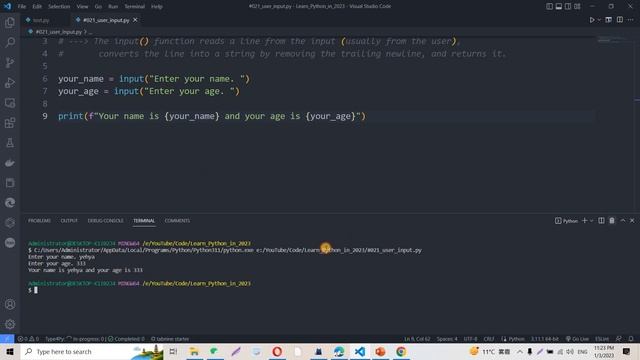Image resolution: width=640 pixels, height=360 pixels.
Task: Click the Python terminal profile label
Action: pyautogui.click(x=567, y=221)
